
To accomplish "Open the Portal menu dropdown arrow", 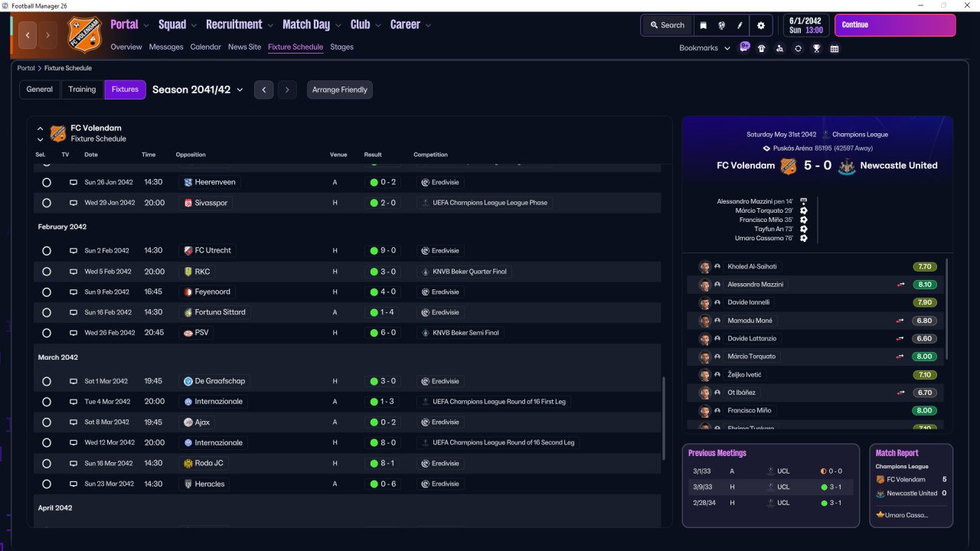I will point(146,25).
